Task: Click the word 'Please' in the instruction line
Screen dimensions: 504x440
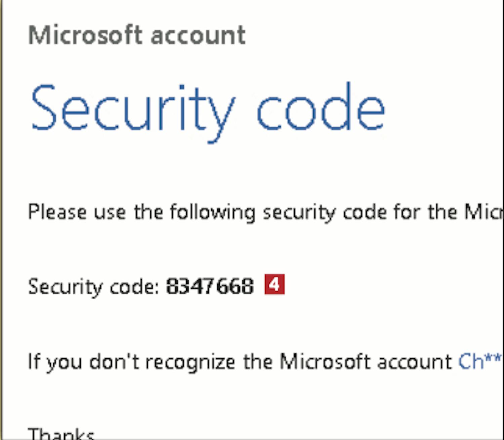Action: 57,212
